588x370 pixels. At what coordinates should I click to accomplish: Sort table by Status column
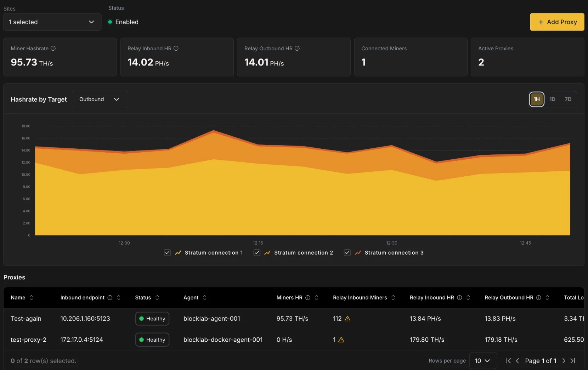(157, 297)
